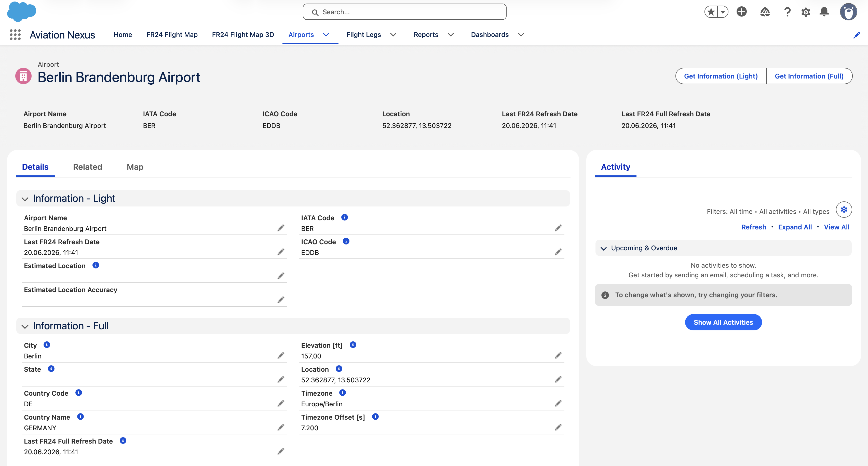
Task: Open the Trailhead guidance icon
Action: click(x=765, y=12)
